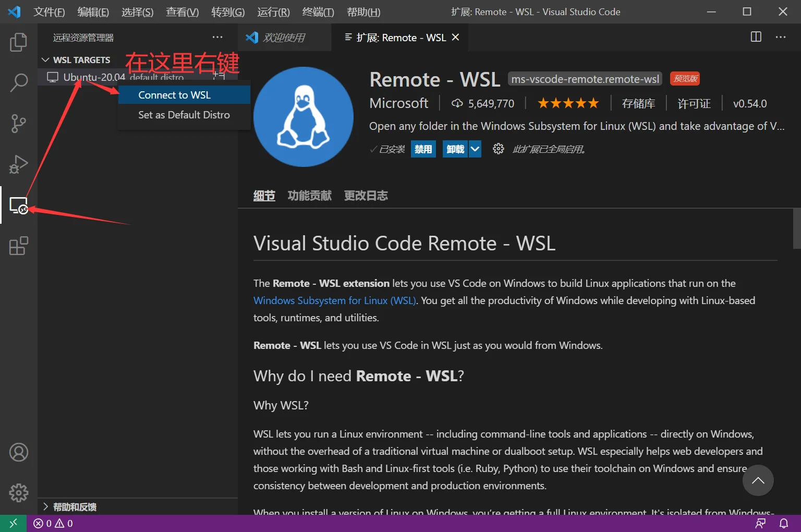801x532 pixels.
Task: Choose Set as Default Distro
Action: tap(184, 115)
